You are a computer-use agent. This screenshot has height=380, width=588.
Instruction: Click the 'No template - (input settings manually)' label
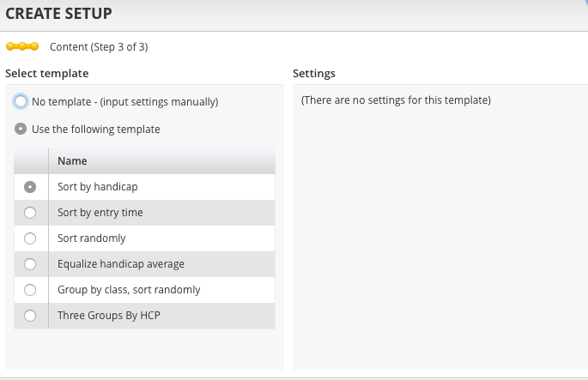pyautogui.click(x=124, y=102)
